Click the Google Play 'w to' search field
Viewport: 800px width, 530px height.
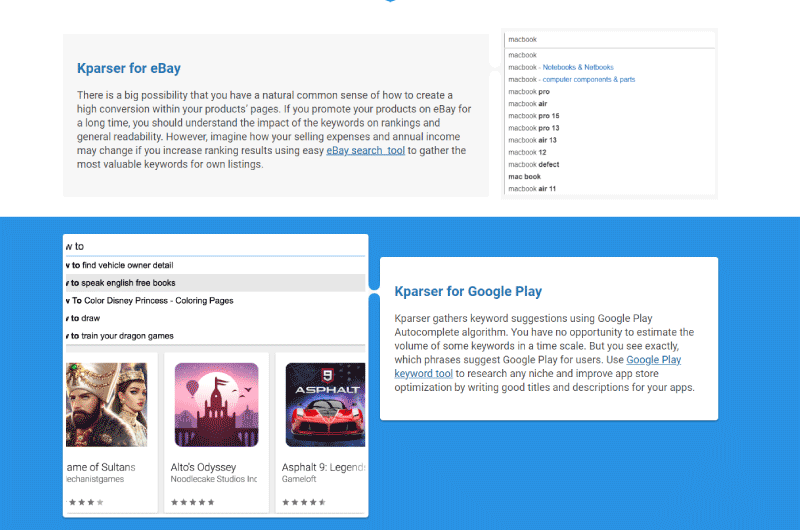click(x=215, y=246)
